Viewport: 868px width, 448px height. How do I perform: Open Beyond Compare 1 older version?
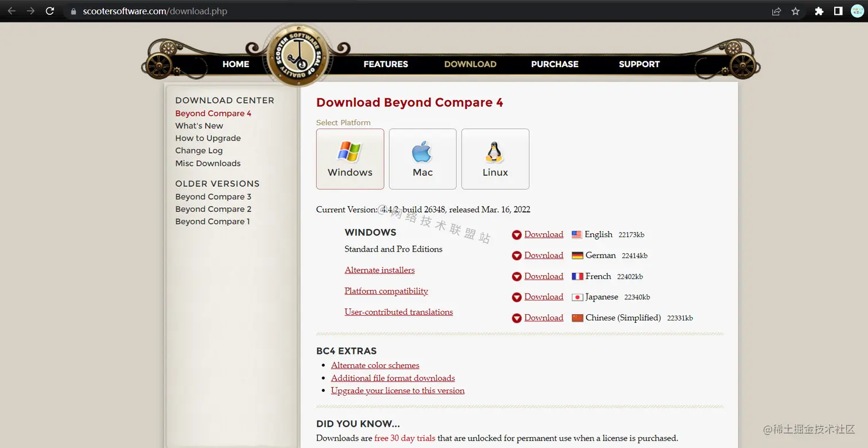pyautogui.click(x=212, y=222)
